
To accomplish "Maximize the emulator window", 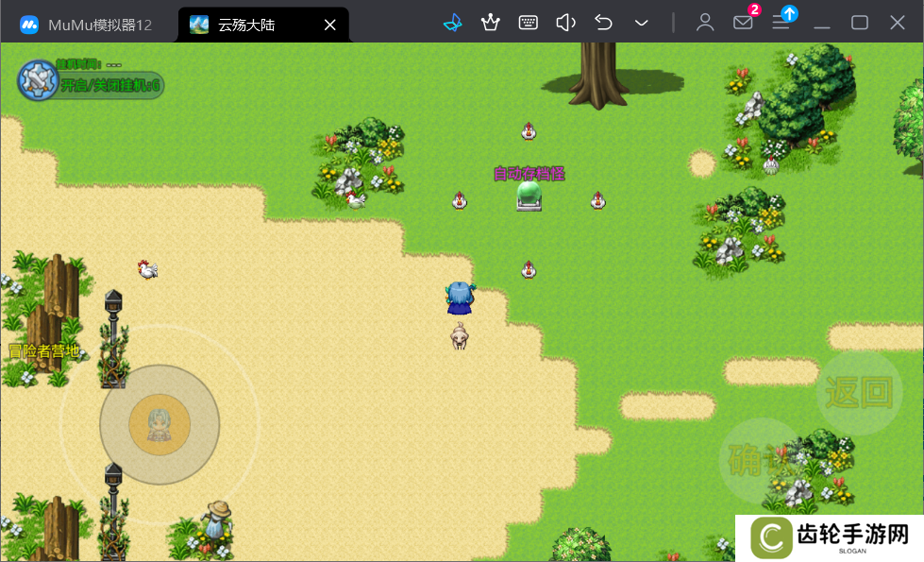I will click(x=860, y=23).
